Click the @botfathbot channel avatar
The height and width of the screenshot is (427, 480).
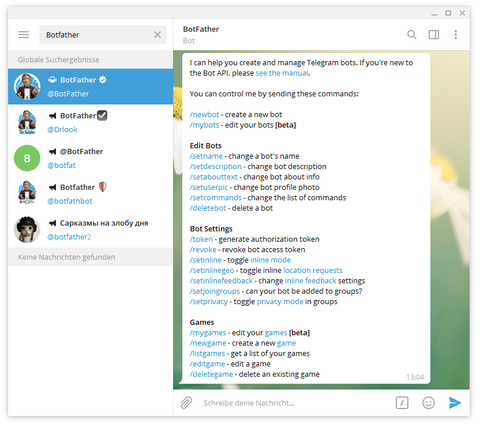point(27,194)
